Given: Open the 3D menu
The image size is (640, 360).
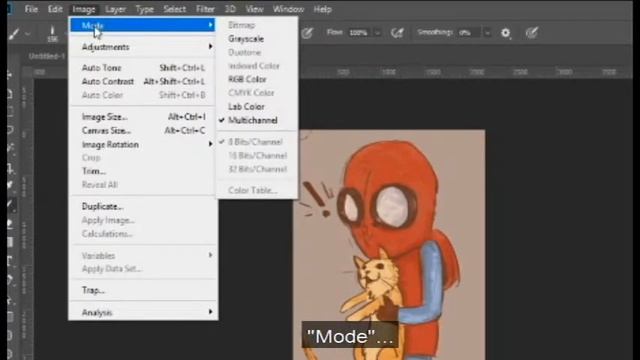Looking at the screenshot, I should 230,9.
